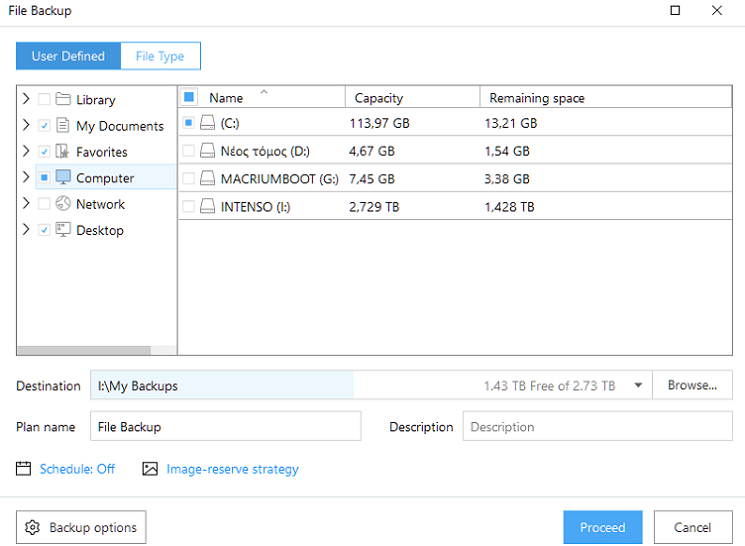Click the Description input field

click(x=597, y=427)
